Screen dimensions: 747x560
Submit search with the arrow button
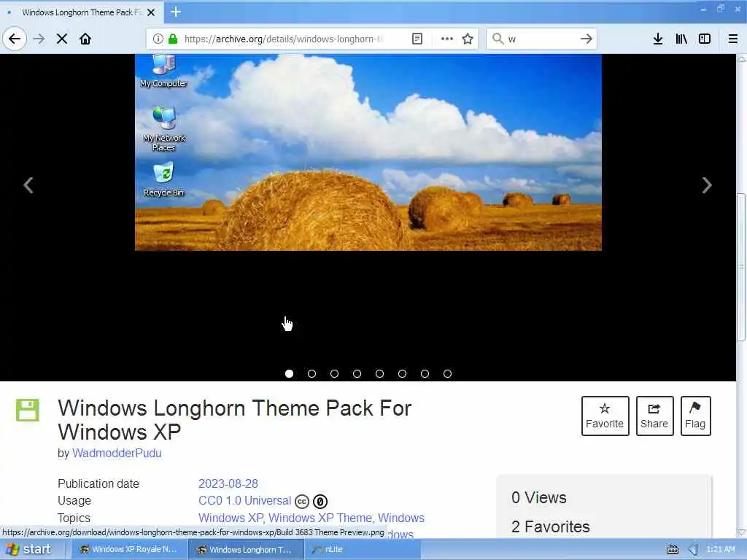tap(587, 39)
